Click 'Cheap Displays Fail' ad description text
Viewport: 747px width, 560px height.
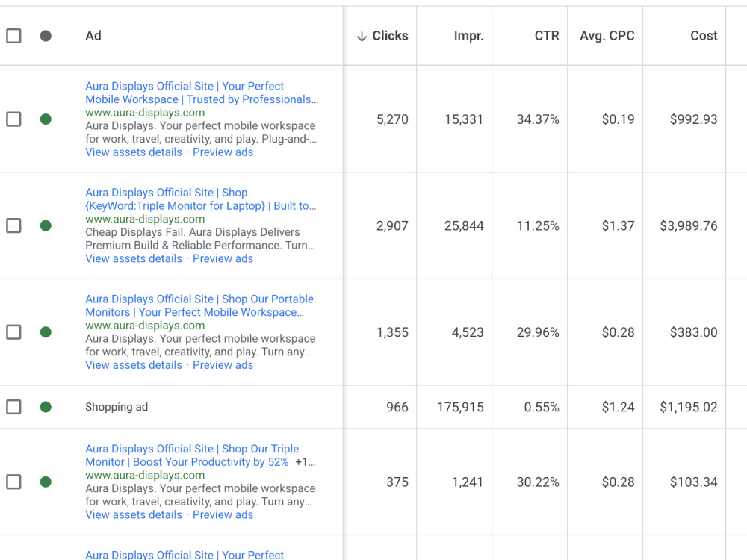click(200, 239)
